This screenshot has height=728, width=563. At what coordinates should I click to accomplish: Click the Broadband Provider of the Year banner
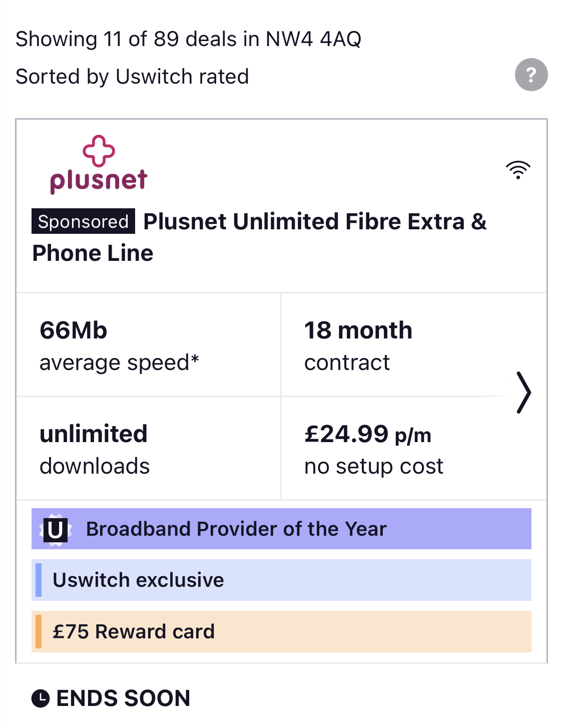point(281,529)
